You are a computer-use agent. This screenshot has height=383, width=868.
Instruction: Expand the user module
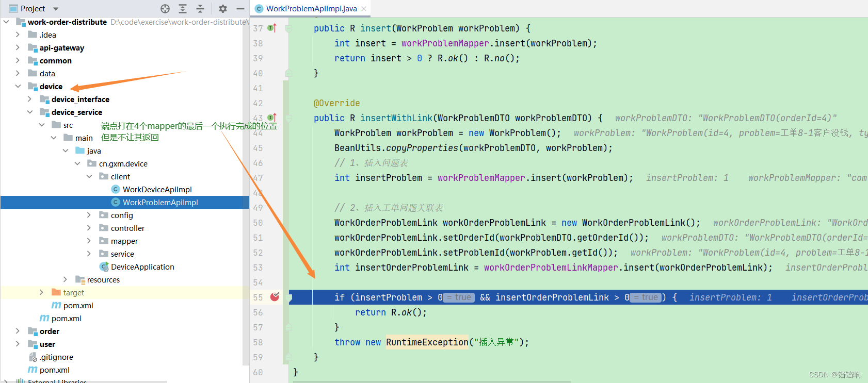tap(18, 344)
